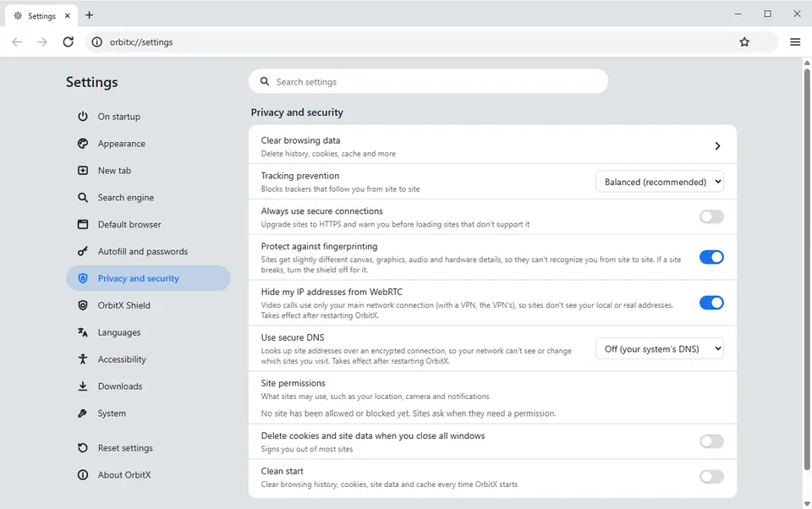The width and height of the screenshot is (812, 509).
Task: Click the scrollbar down arrow
Action: 807,503
